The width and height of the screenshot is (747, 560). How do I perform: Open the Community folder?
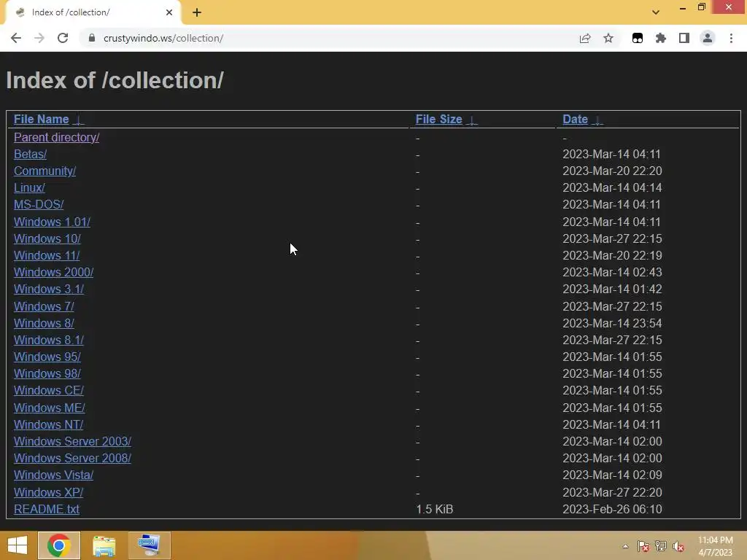44,171
